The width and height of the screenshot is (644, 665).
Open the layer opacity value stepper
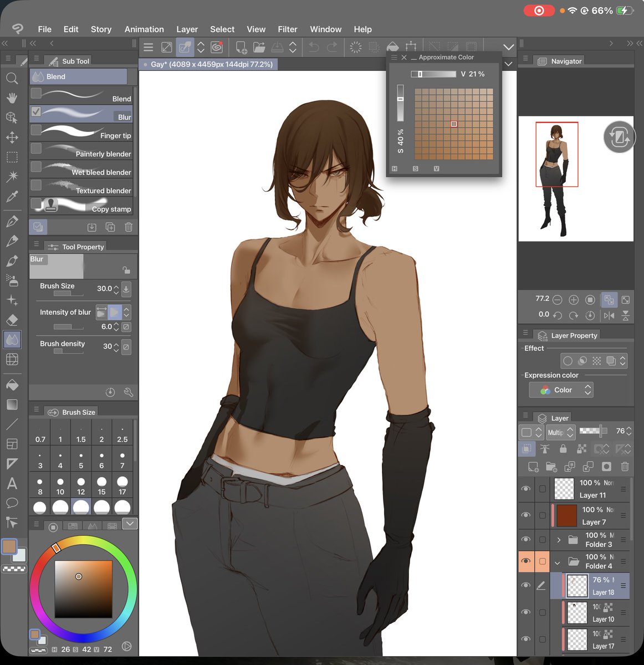coord(628,431)
